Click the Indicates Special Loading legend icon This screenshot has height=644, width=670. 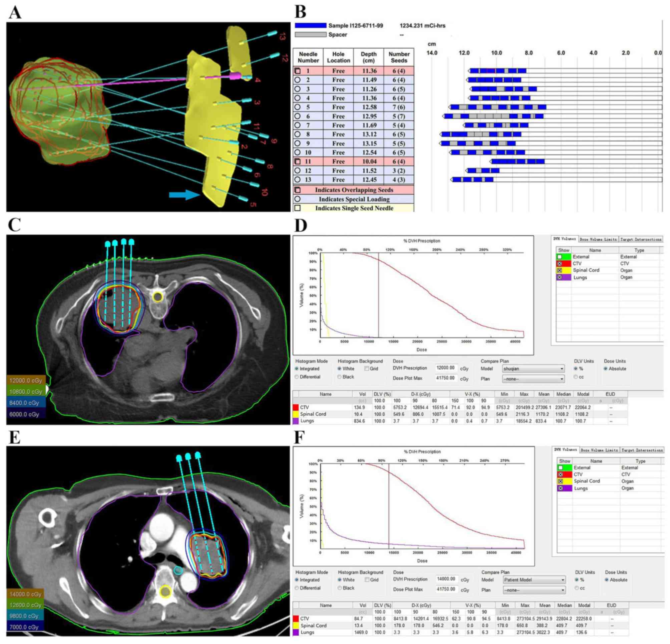coord(298,199)
